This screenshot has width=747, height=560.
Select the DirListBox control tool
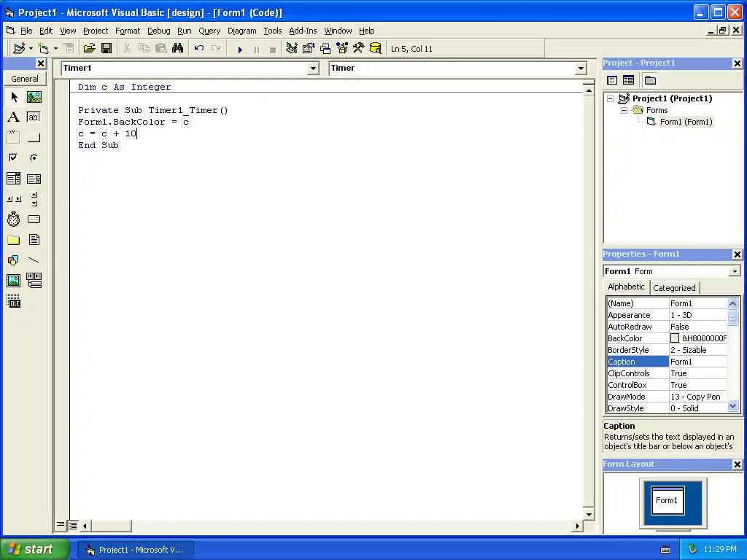(x=14, y=239)
